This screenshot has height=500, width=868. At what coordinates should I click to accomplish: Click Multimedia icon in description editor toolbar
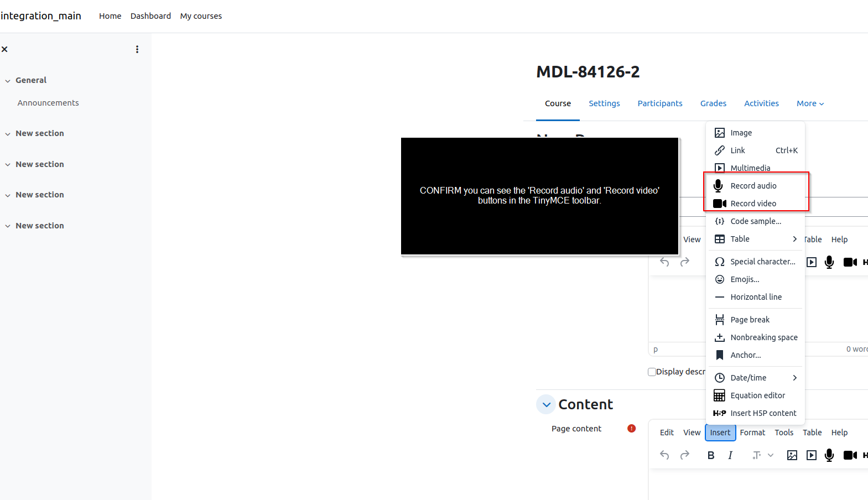(812, 262)
